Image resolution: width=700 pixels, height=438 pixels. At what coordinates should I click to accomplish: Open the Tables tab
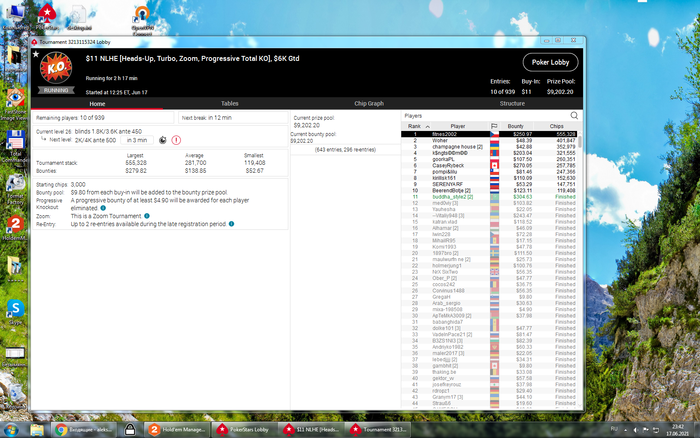229,104
